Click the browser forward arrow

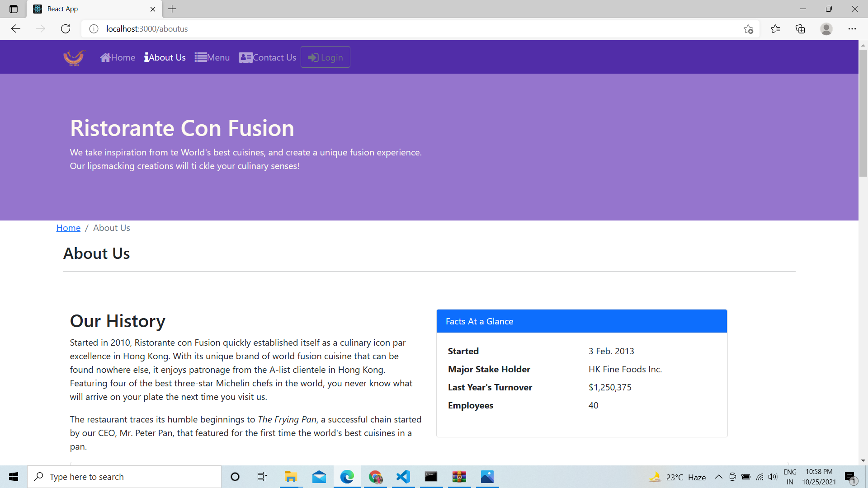tap(41, 29)
